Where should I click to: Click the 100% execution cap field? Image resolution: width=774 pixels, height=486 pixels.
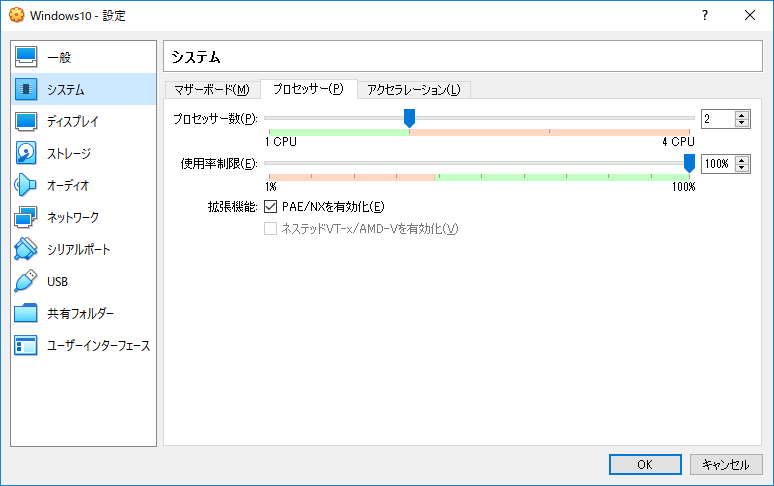tap(718, 164)
